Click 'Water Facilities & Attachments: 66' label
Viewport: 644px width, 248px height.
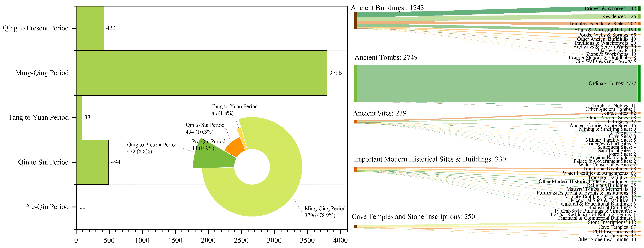pos(599,173)
